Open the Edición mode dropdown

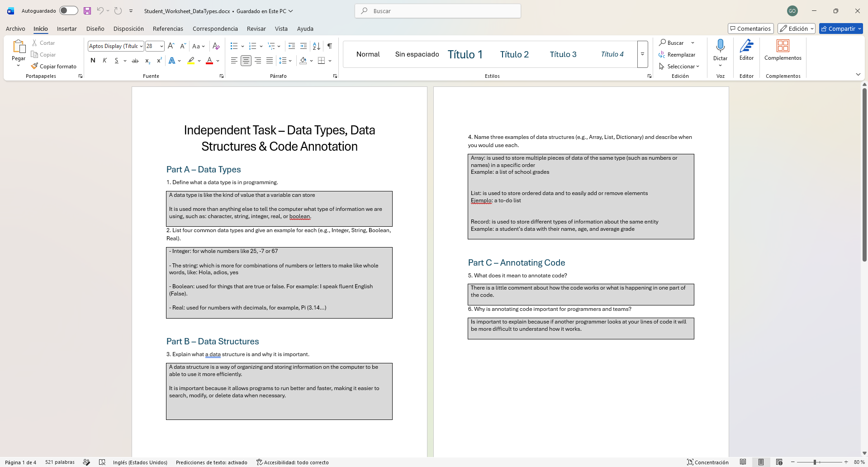tap(796, 29)
